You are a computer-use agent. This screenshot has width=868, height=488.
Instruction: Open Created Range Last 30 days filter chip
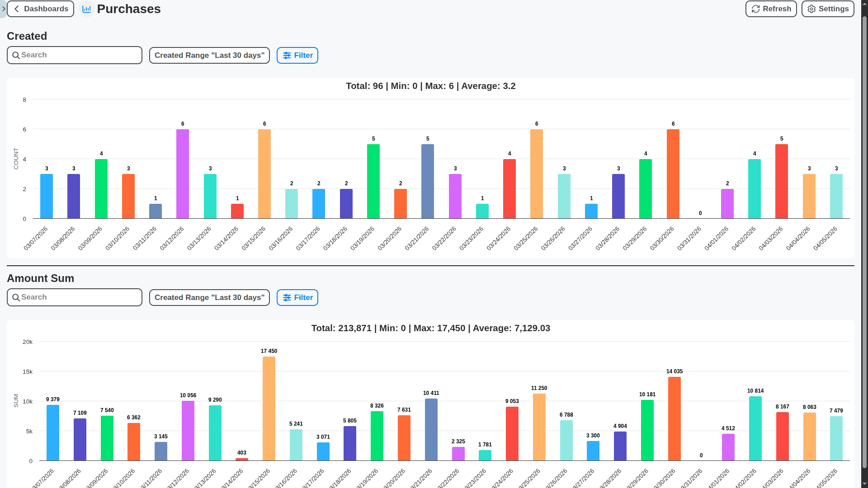[x=209, y=55]
